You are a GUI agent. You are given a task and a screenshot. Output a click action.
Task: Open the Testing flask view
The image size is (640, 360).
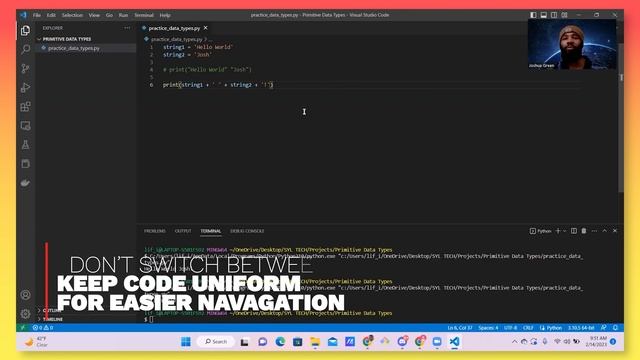click(x=25, y=144)
